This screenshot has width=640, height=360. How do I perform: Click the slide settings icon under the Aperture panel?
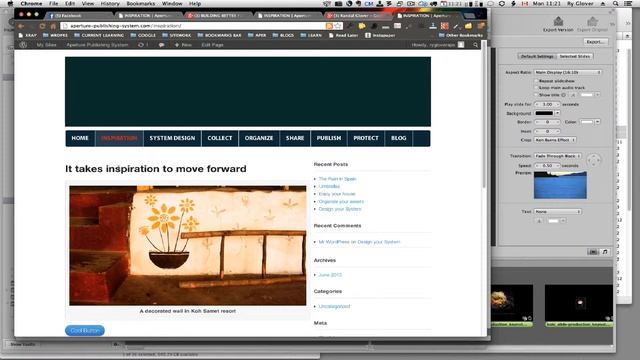click(593, 252)
